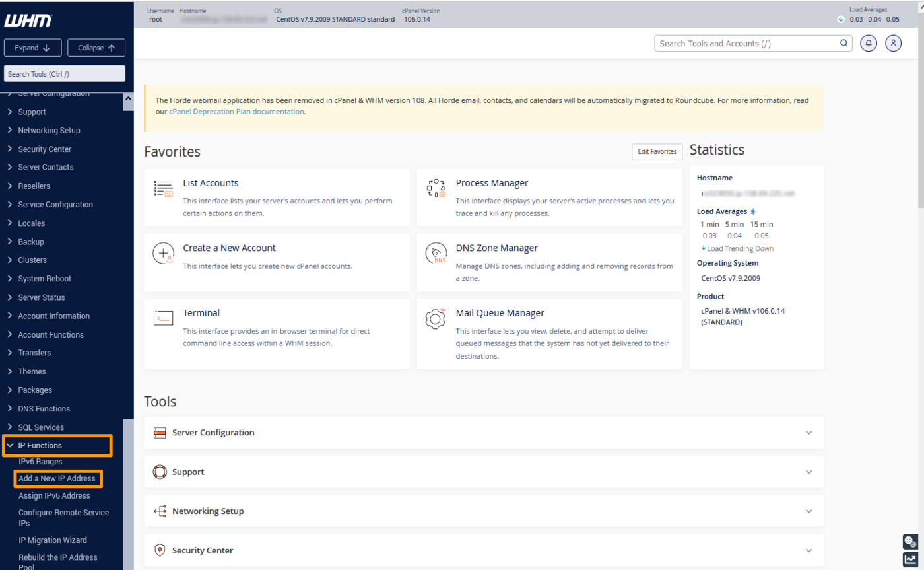Click the Create a New Account plus icon
Screen dimensions: 924x570
tap(162, 254)
